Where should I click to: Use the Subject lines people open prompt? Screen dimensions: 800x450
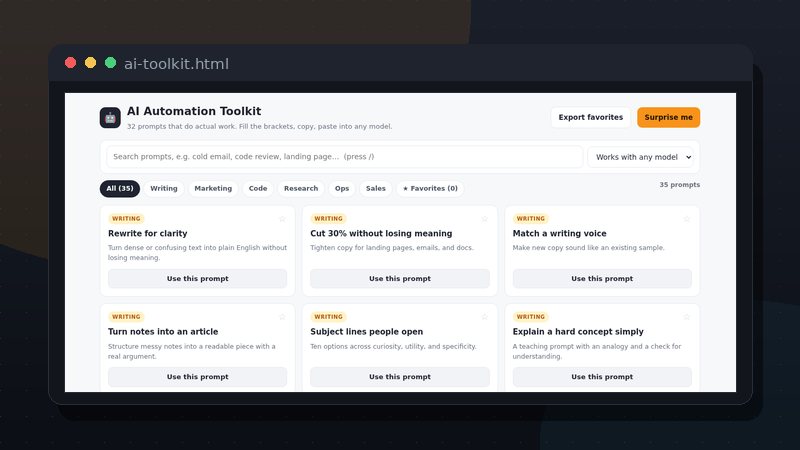point(400,377)
